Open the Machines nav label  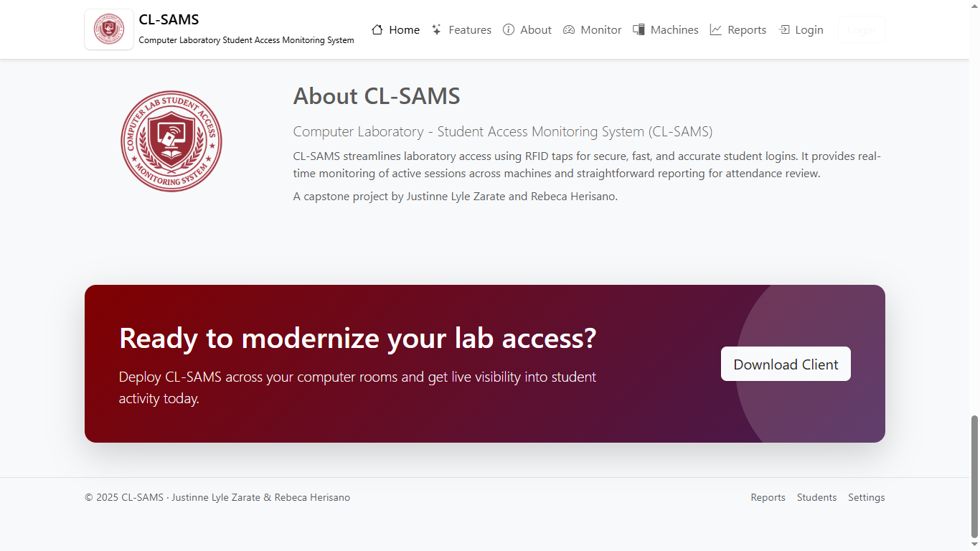click(x=674, y=30)
